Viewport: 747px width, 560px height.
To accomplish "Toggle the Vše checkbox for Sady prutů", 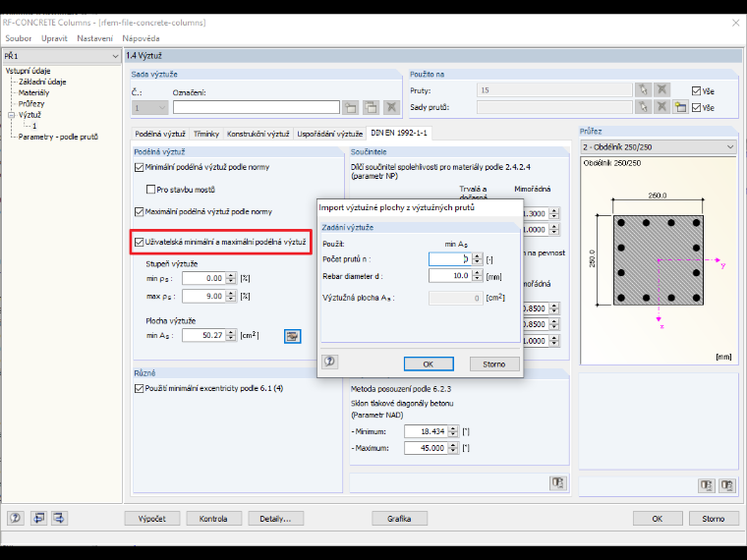I will (697, 108).
